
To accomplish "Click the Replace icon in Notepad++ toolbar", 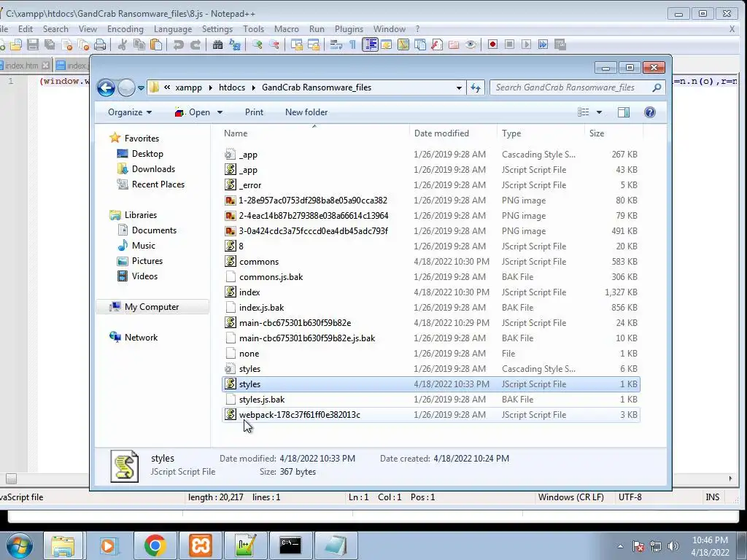I will 235,44.
